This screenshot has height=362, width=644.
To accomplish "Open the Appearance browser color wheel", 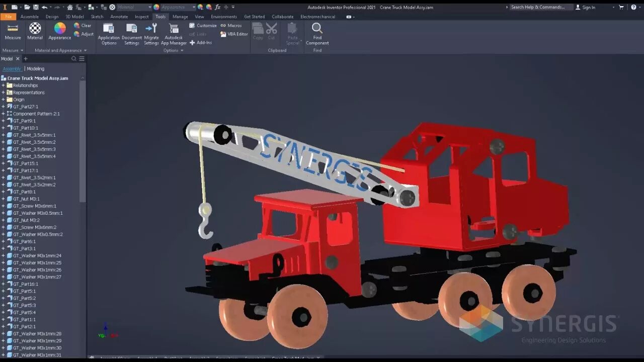I will point(60,32).
